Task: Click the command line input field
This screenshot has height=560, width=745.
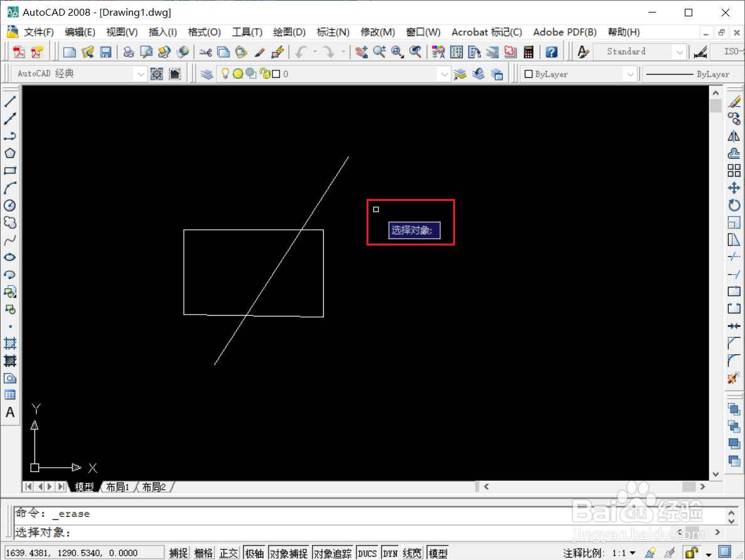Action: coord(342,532)
